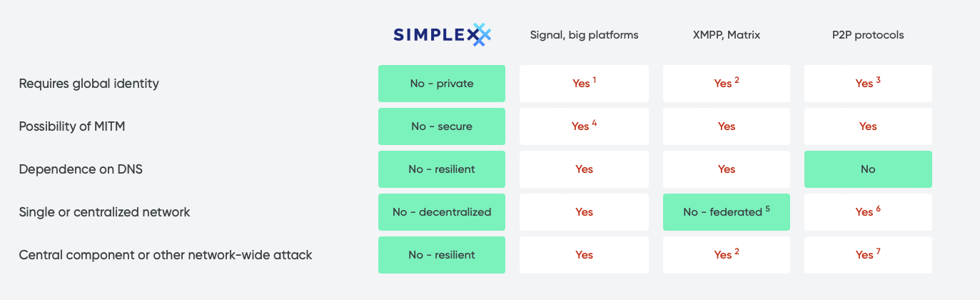Click the P2P protocols column header
980x300 pixels.
pos(868,35)
